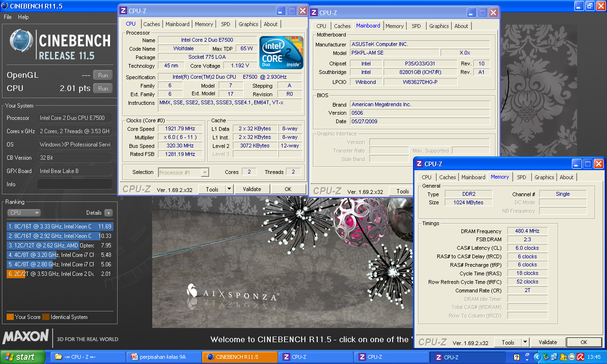Click the BIOS Date value 05/27/2009
Viewport: 607px width, 364px height.
[420, 121]
